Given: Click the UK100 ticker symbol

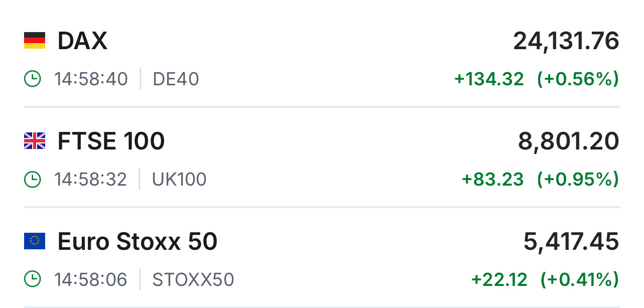Looking at the screenshot, I should tap(179, 180).
